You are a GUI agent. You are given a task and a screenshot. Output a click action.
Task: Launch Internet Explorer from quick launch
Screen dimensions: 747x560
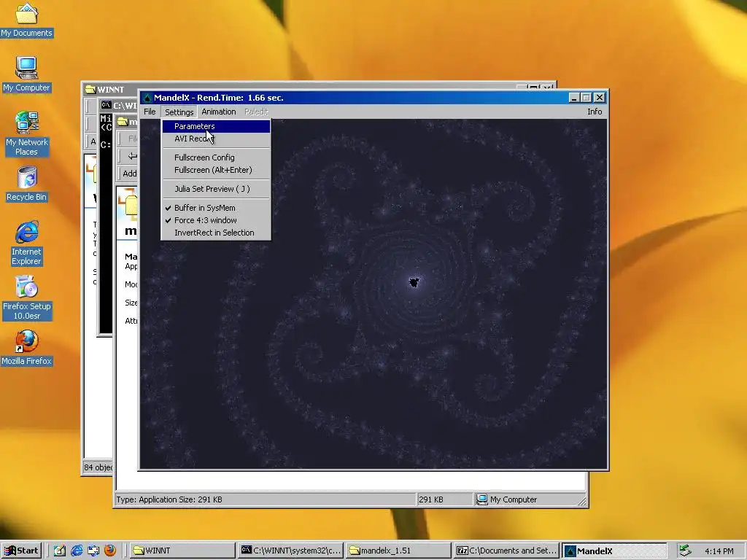coord(77,551)
